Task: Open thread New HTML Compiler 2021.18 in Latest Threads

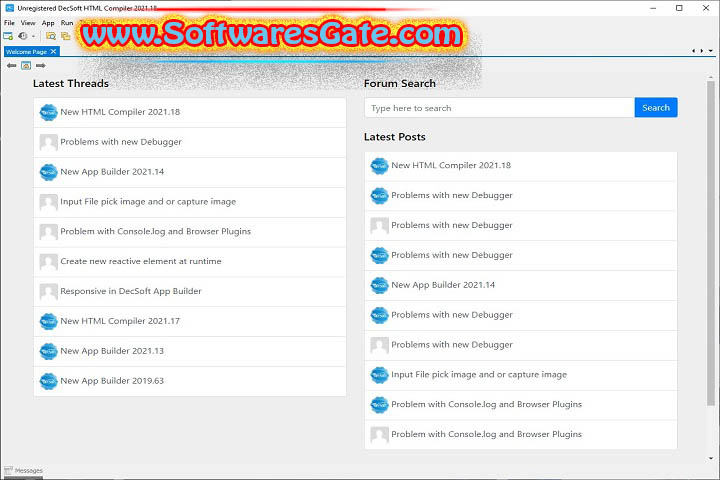Action: pyautogui.click(x=190, y=112)
